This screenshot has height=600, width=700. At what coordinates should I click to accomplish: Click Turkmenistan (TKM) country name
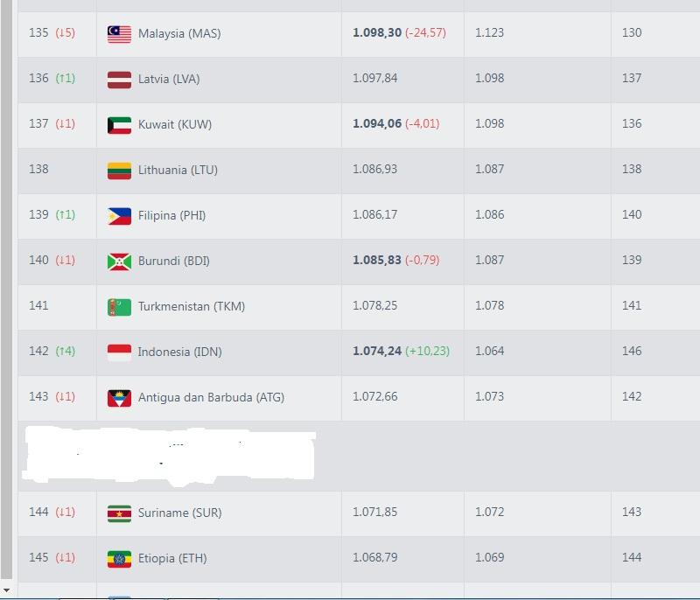pos(191,306)
